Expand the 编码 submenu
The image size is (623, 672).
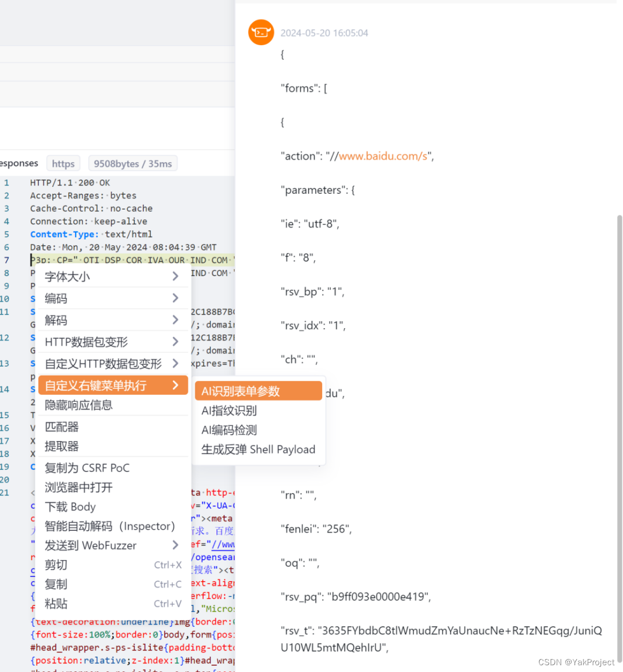tap(55, 298)
